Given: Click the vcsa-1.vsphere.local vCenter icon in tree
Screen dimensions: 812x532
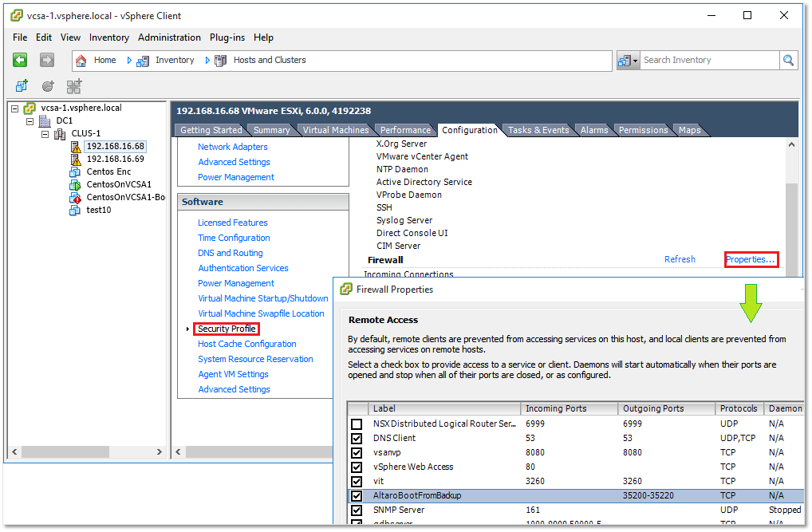Looking at the screenshot, I should point(30,108).
